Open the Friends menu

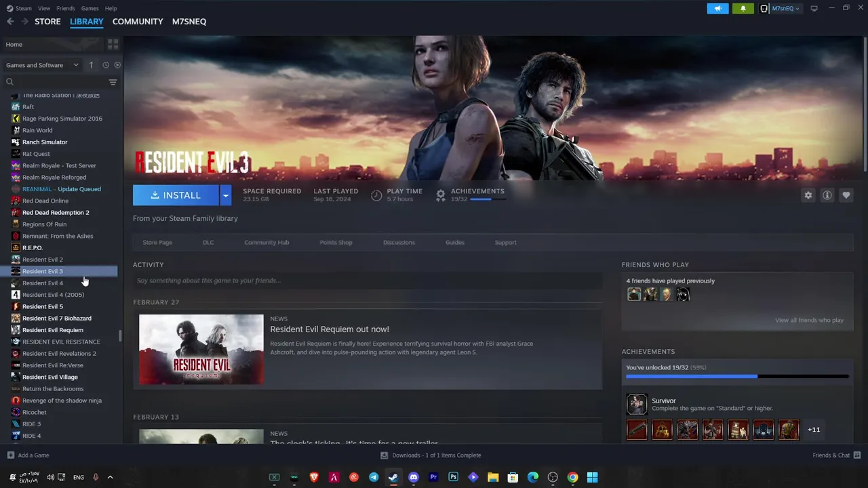66,8
